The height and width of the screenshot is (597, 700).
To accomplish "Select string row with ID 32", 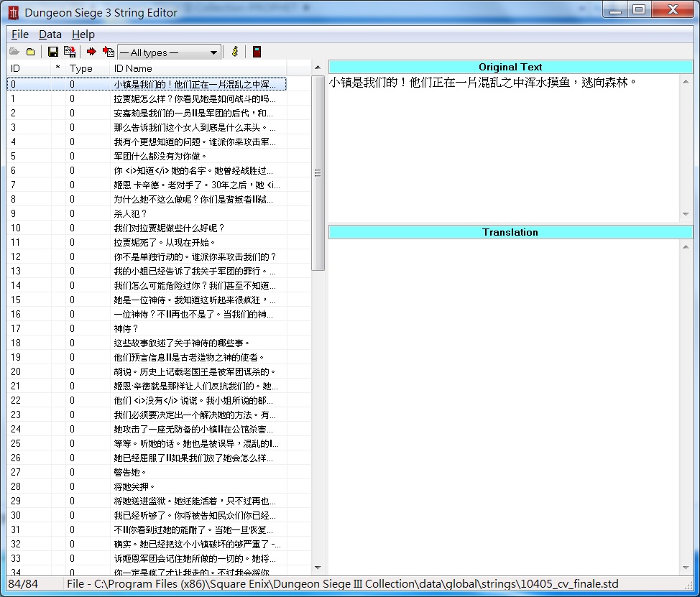I will 147,544.
